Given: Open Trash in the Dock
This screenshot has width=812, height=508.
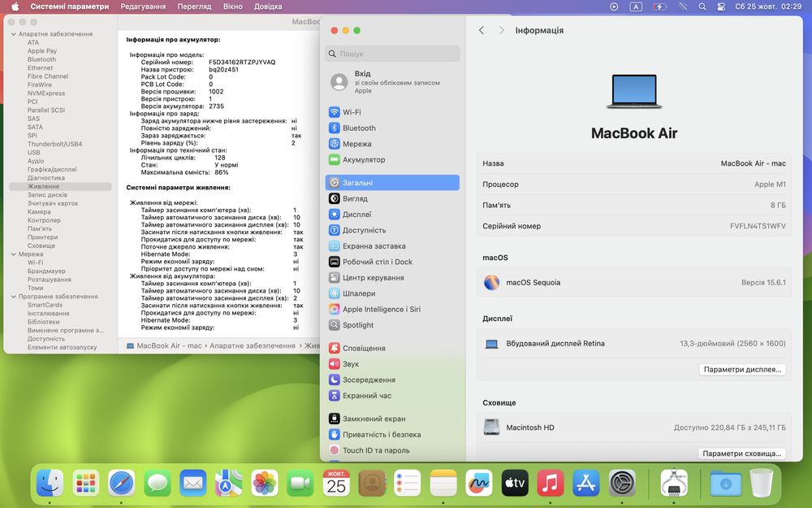Looking at the screenshot, I should tap(762, 483).
